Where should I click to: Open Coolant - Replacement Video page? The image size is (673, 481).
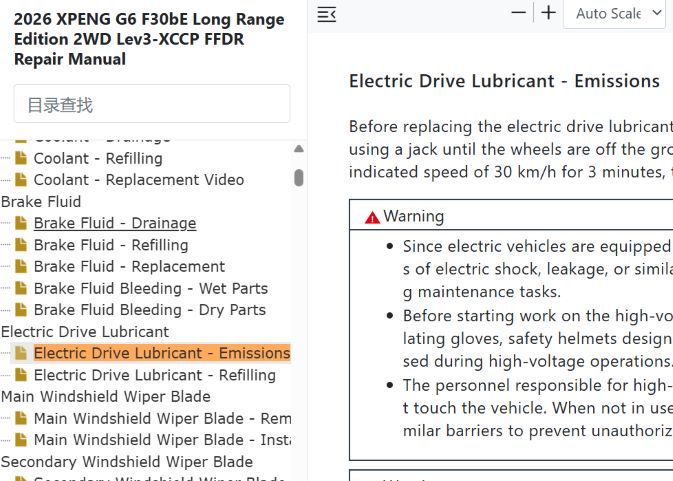pos(139,180)
